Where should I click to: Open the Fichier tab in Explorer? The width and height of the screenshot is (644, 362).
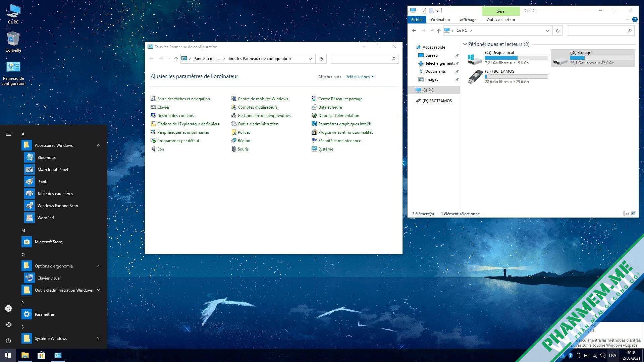tap(417, 20)
